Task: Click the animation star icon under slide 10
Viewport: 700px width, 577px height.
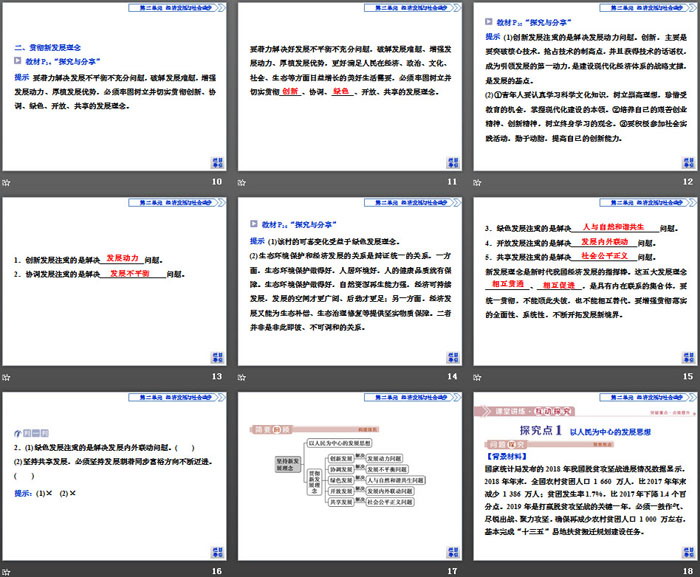Action: [7, 182]
